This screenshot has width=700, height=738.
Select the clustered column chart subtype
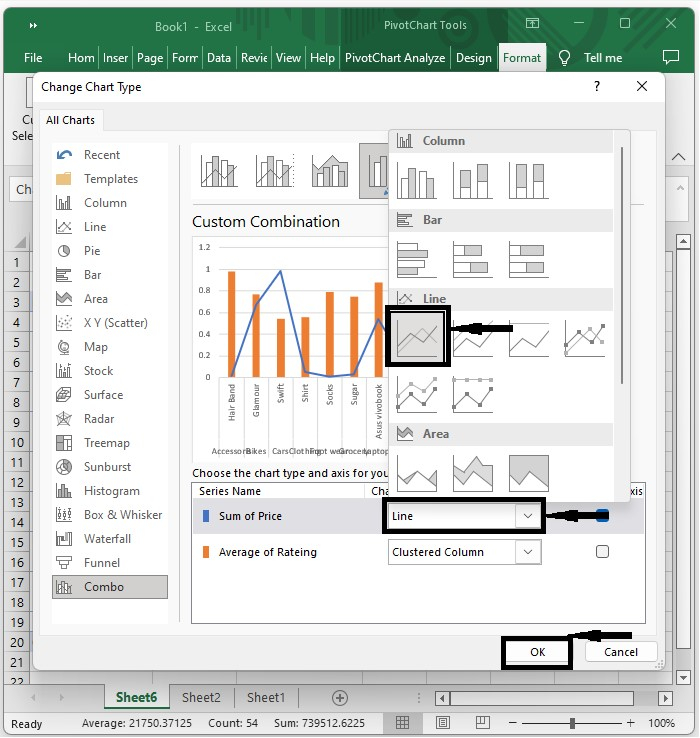pos(417,181)
